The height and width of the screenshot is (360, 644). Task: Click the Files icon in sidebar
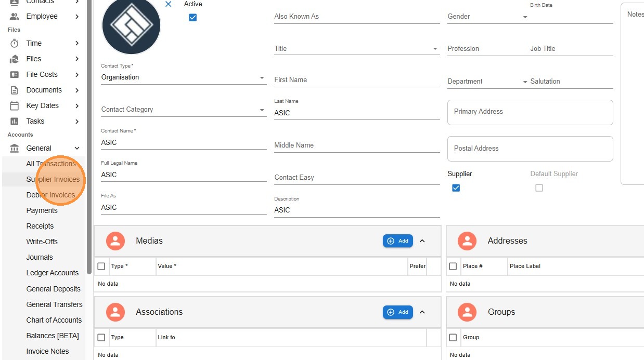15,59
